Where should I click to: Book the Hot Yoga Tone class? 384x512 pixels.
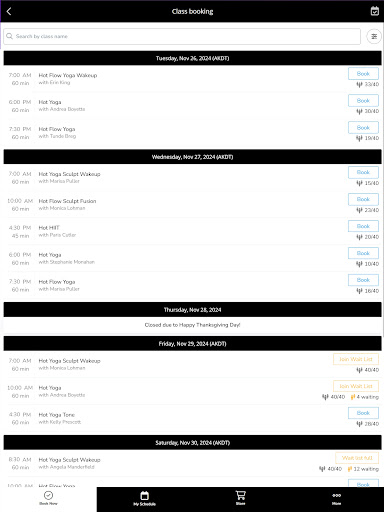tap(363, 413)
